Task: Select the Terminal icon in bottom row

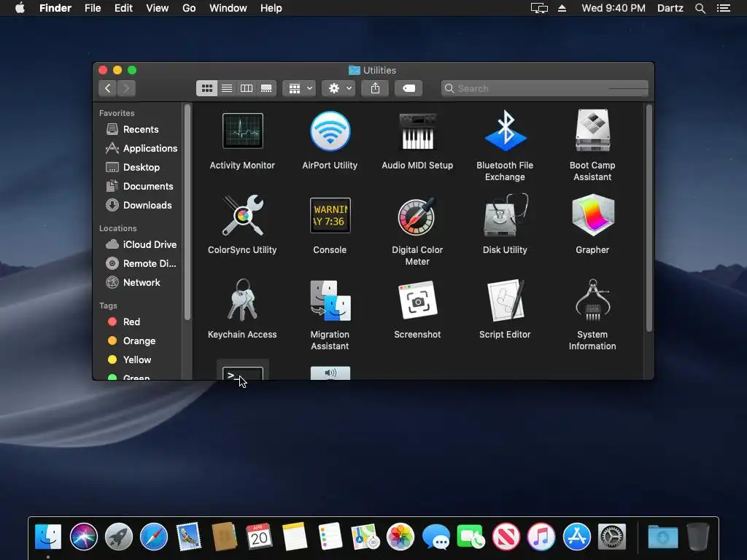Action: [x=242, y=371]
